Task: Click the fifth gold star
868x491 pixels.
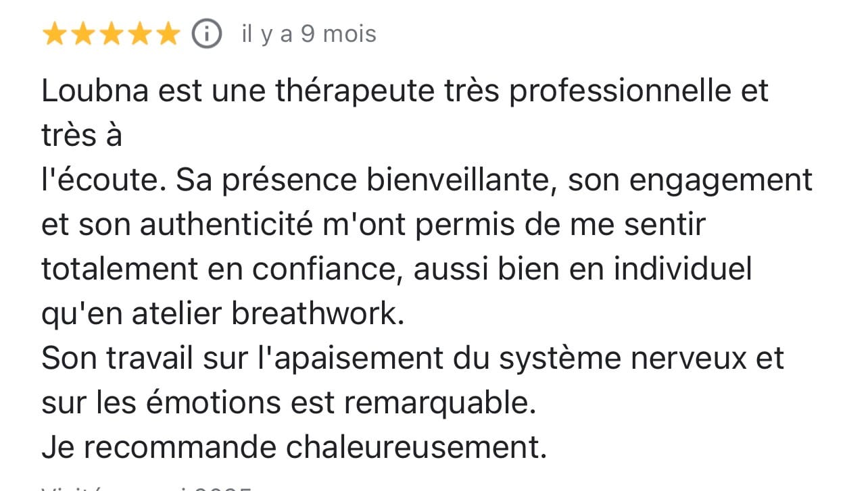Action: pos(168,34)
